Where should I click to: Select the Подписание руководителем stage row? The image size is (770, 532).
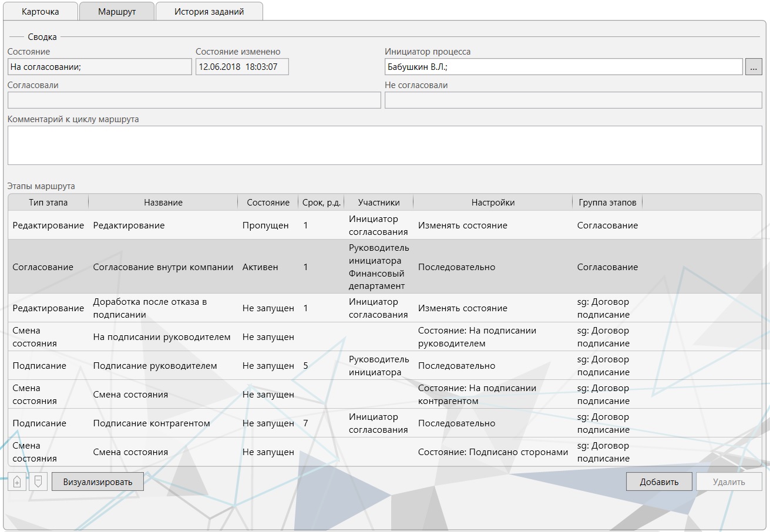pyautogui.click(x=155, y=366)
